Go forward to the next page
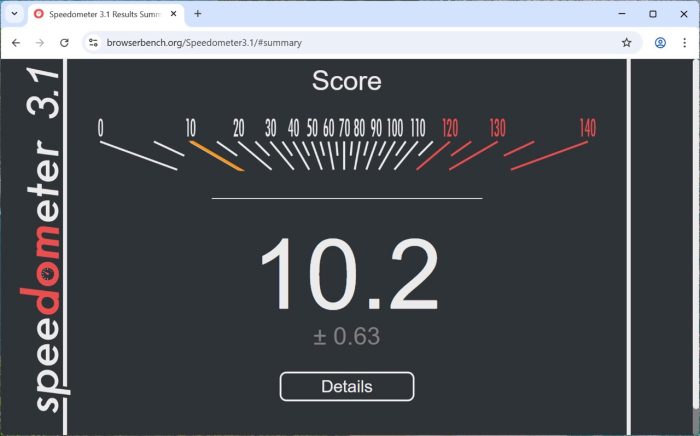The height and width of the screenshot is (436, 700). point(40,43)
